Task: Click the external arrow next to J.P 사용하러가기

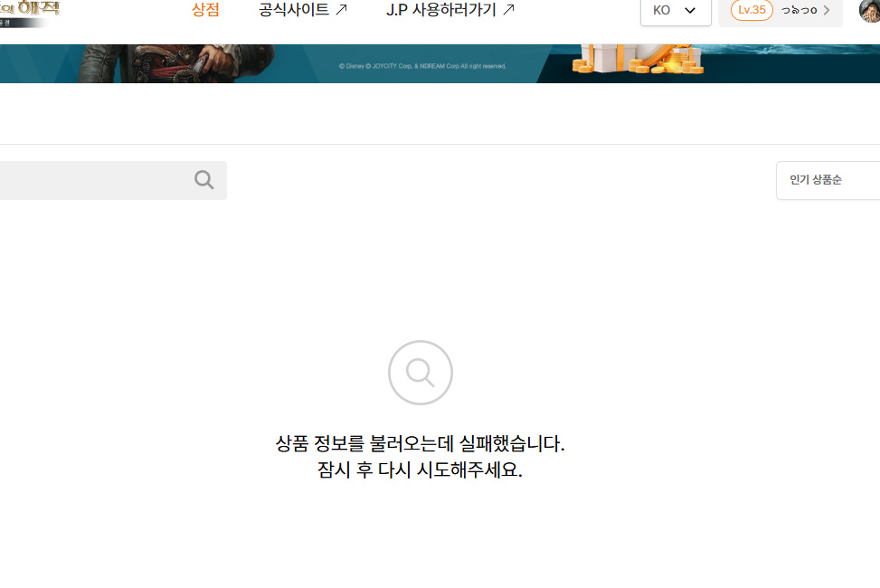Action: pos(508,10)
